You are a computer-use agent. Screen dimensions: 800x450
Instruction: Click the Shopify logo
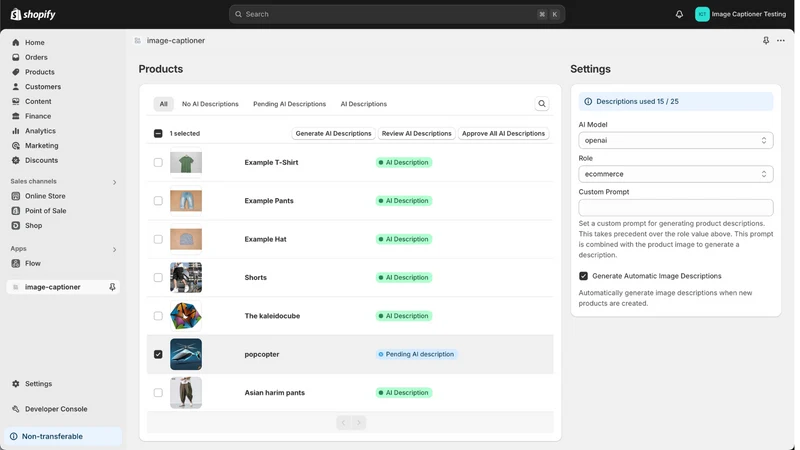pos(33,14)
